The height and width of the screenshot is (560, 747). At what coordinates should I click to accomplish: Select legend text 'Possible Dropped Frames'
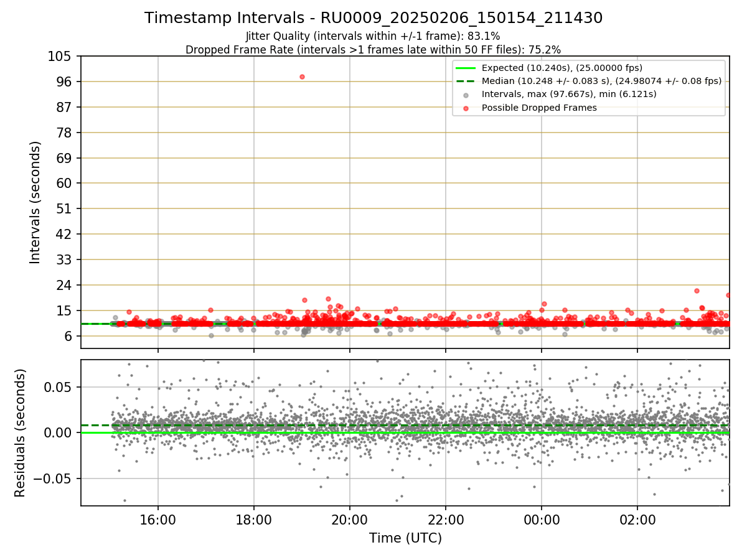coord(539,108)
